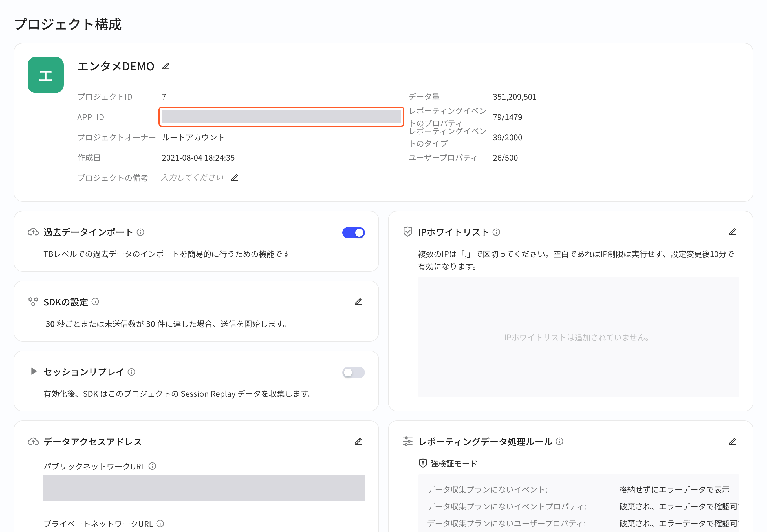This screenshot has width=767, height=532.
Task: Click the cloud icon beside データアクセスアドレス
Action: point(33,442)
